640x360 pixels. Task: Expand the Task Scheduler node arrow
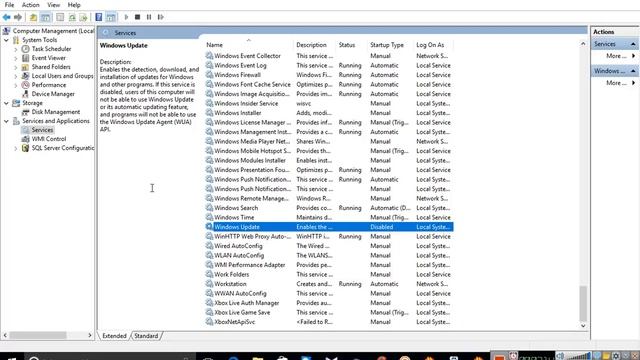click(16, 49)
